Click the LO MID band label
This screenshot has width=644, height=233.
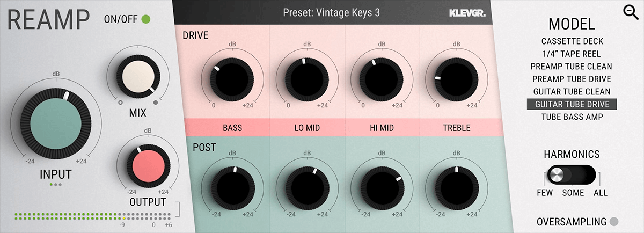(x=307, y=128)
